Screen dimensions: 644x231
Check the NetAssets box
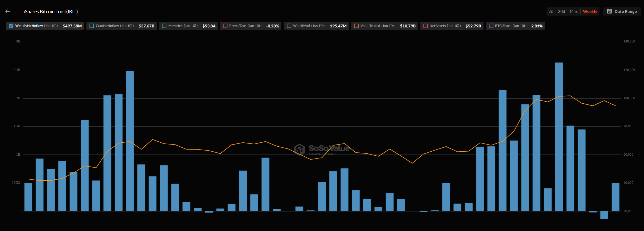coord(426,26)
